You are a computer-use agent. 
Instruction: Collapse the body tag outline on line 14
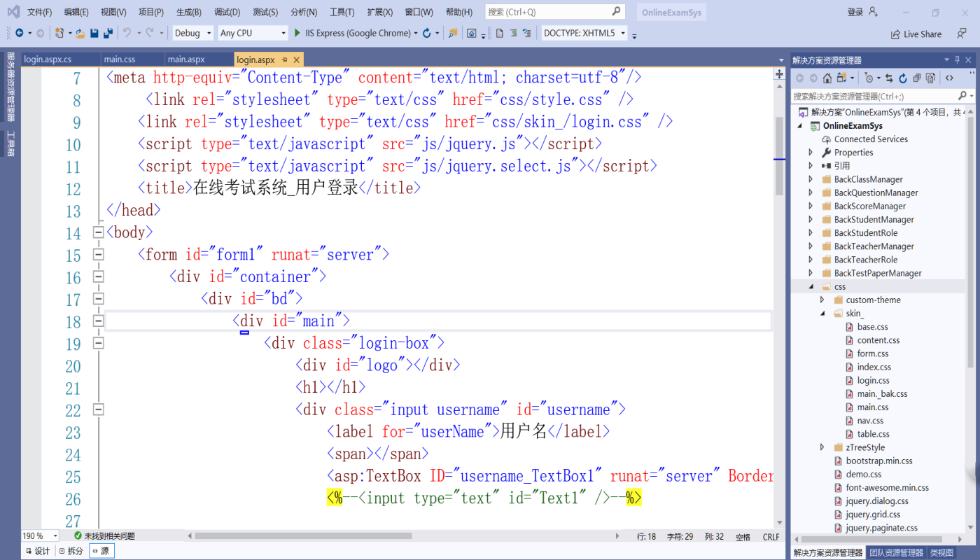click(98, 232)
